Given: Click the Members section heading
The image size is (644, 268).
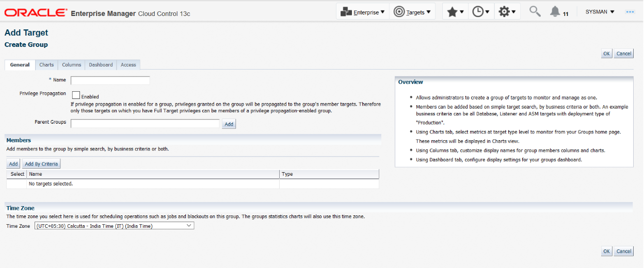Looking at the screenshot, I should pos(19,140).
